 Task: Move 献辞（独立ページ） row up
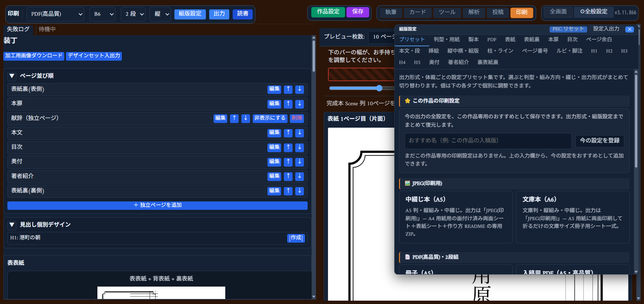pos(234,118)
